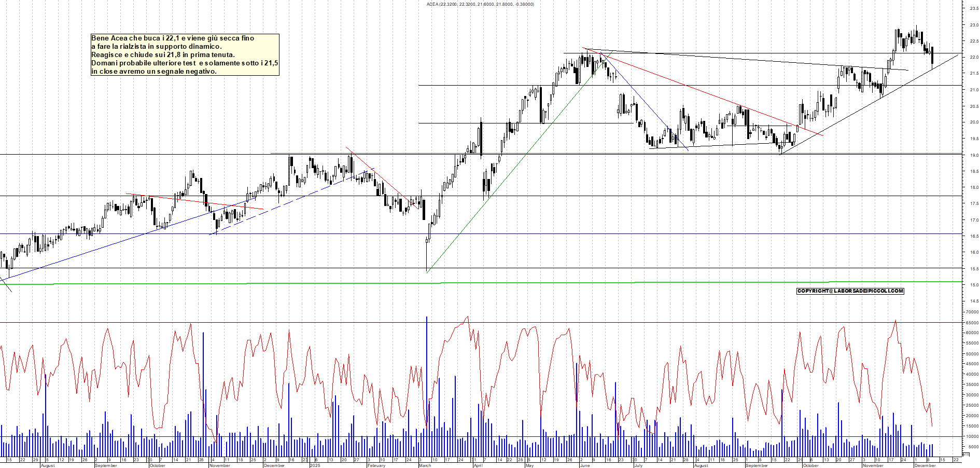Select the yellow Bene Acea annotation box

[185, 54]
